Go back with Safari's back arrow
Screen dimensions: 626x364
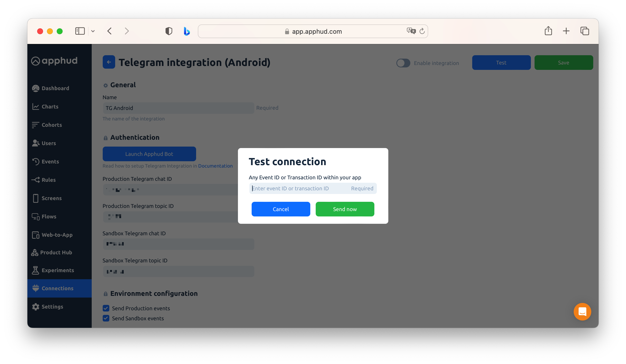pos(109,31)
